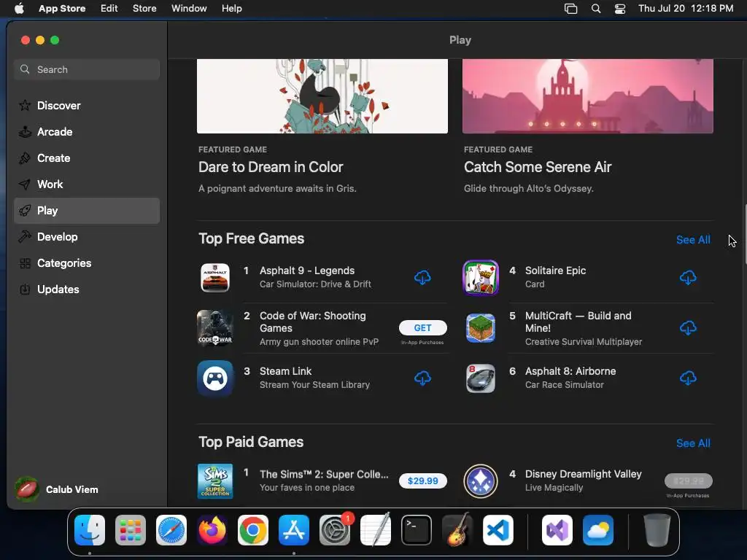This screenshot has width=747, height=560.
Task: Download MultiCraft via cloud icon
Action: point(688,327)
